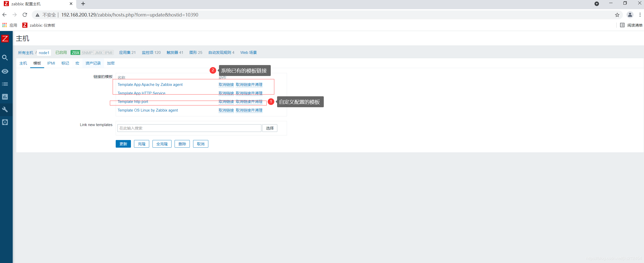
Task: Click the 取消 button
Action: [201, 144]
